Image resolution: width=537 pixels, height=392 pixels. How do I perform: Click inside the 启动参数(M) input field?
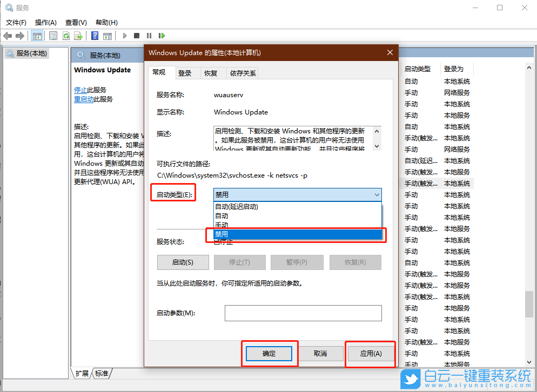(x=303, y=313)
